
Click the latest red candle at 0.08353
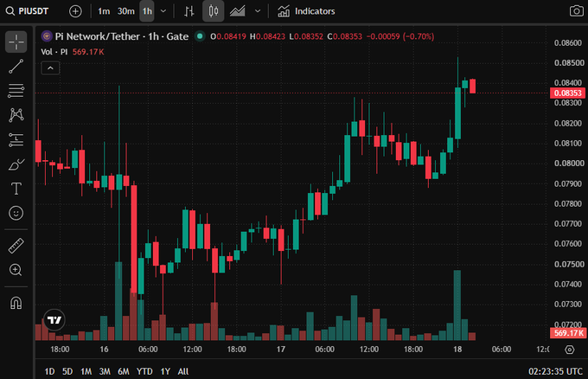pos(472,86)
